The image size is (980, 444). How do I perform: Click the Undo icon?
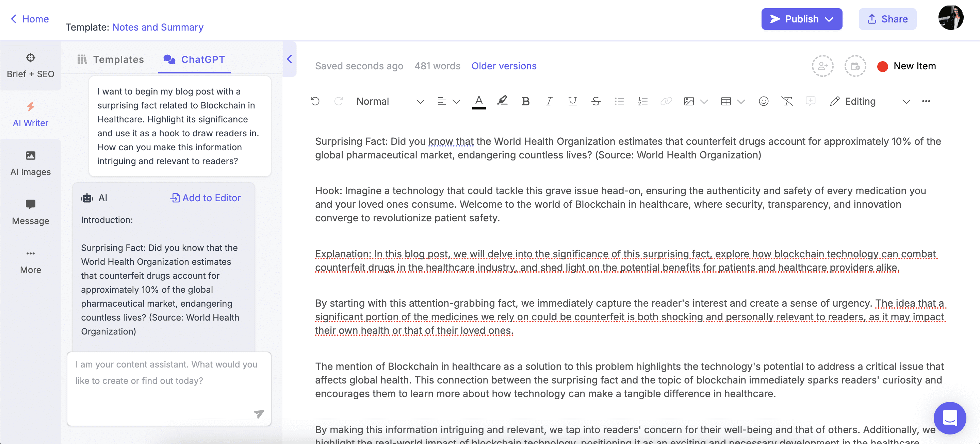coord(315,101)
